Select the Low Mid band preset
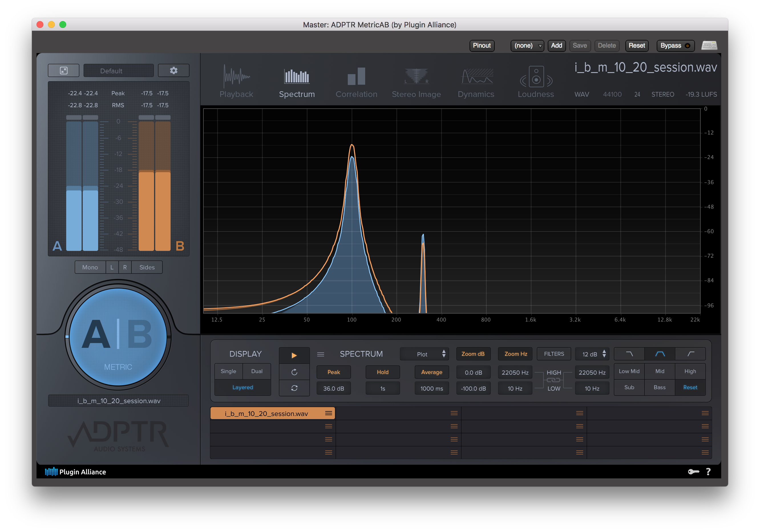Image resolution: width=760 pixels, height=532 pixels. (x=629, y=371)
